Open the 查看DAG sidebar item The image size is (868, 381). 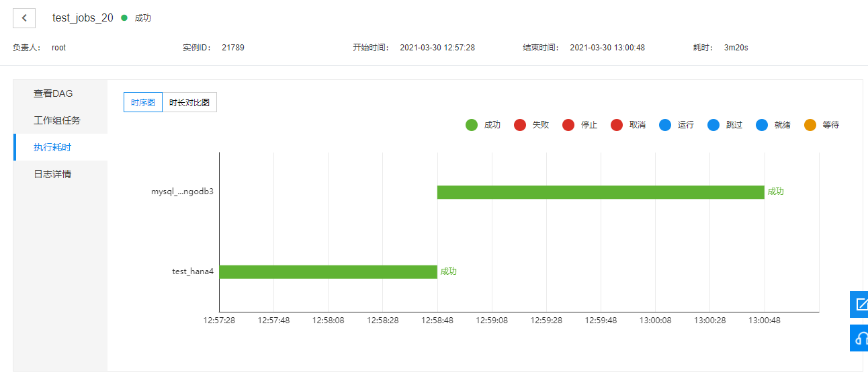coord(60,93)
